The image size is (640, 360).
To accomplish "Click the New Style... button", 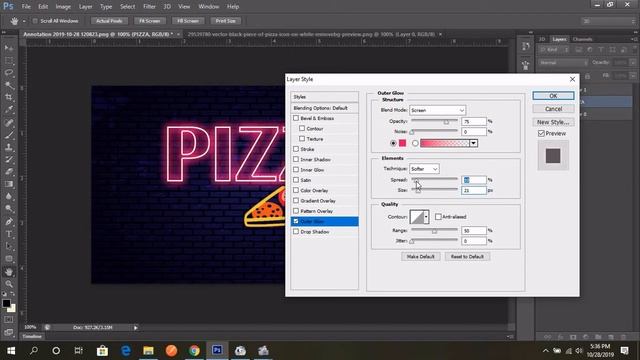I will (553, 122).
